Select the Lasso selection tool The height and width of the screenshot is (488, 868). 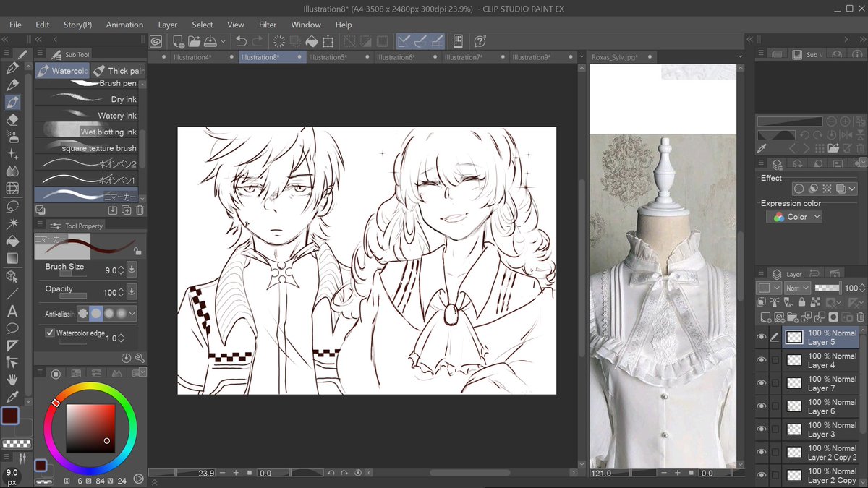tap(12, 206)
